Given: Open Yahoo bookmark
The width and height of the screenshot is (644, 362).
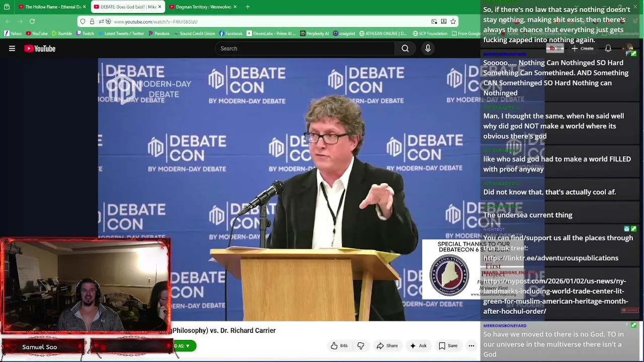Looking at the screenshot, I should pos(13,34).
